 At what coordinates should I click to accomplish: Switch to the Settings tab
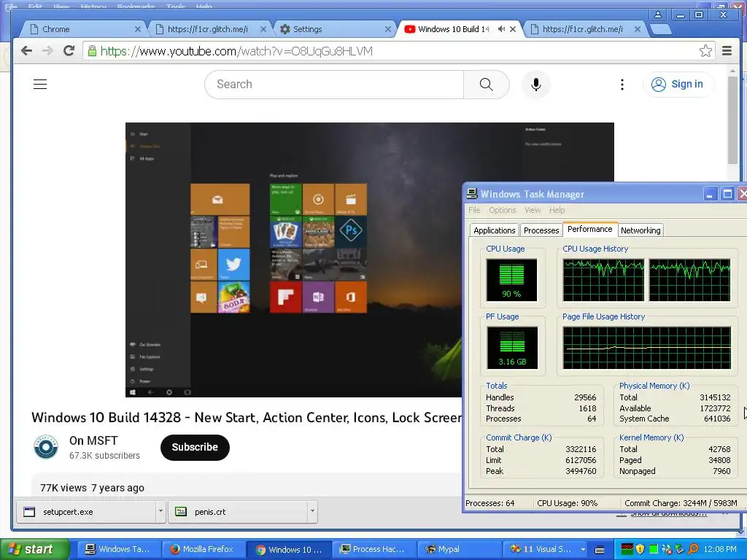coord(333,29)
